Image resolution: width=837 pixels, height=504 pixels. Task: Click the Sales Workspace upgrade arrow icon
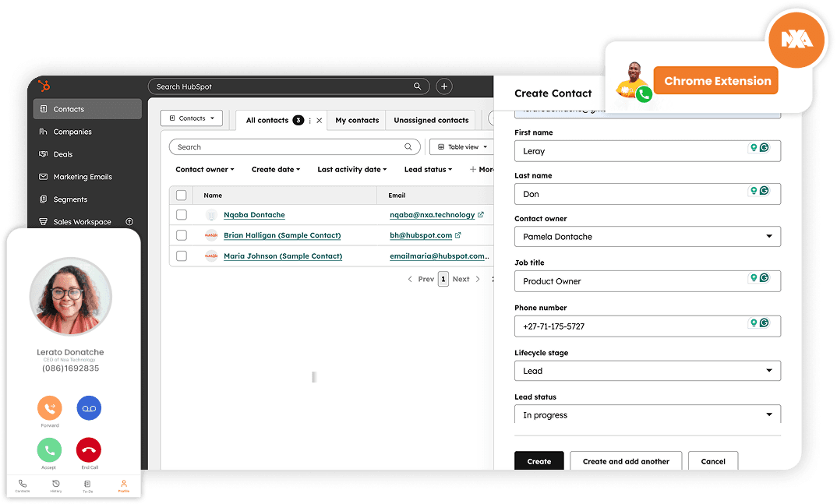pos(129,221)
